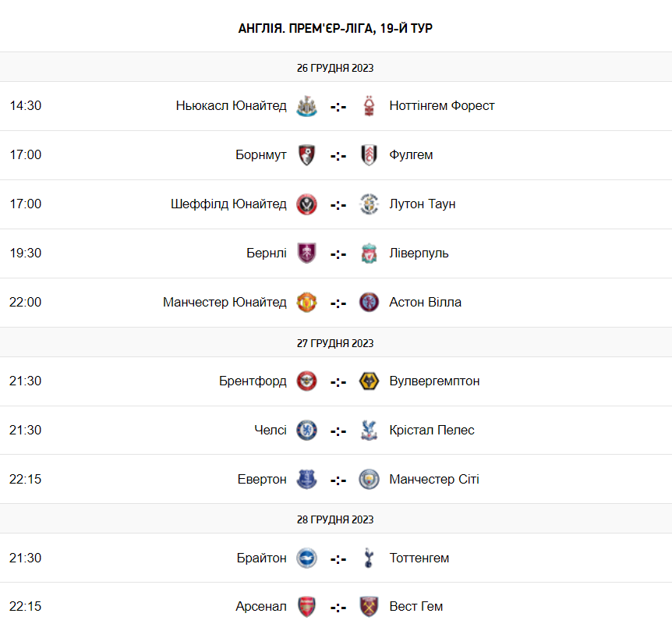The image size is (672, 631).
Task: Click the Bournemouth club crest icon
Action: [x=306, y=155]
